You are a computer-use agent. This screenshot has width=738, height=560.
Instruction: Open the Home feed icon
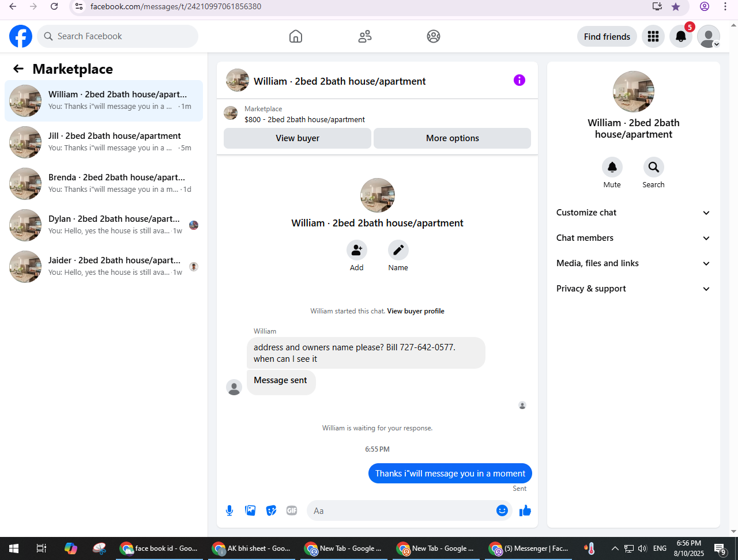click(x=296, y=36)
